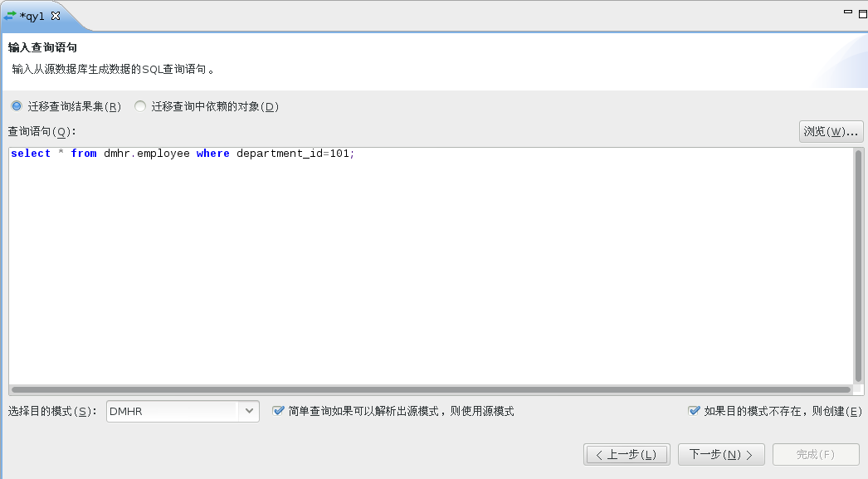Click the 完成(F) finish button

point(816,455)
